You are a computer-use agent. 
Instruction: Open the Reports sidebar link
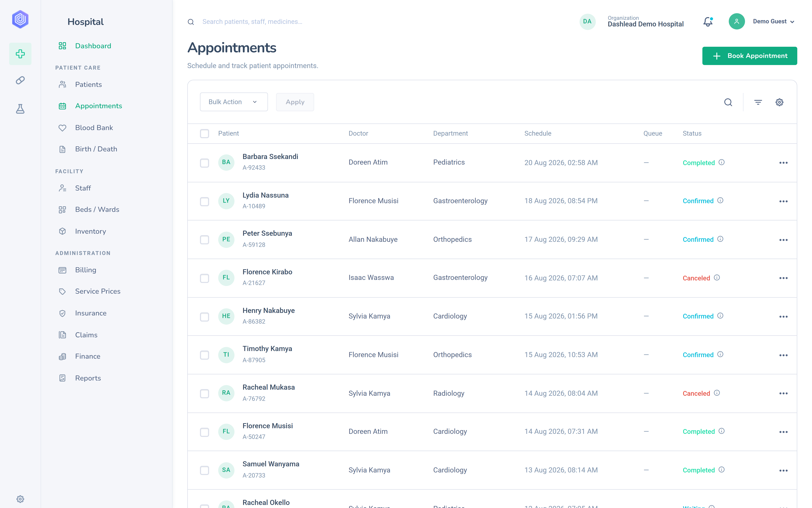[88, 378]
